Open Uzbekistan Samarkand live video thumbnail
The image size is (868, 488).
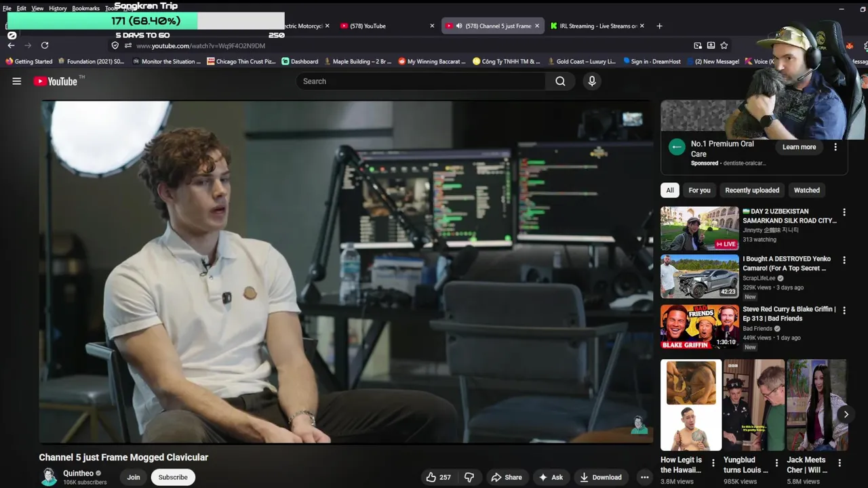click(700, 229)
